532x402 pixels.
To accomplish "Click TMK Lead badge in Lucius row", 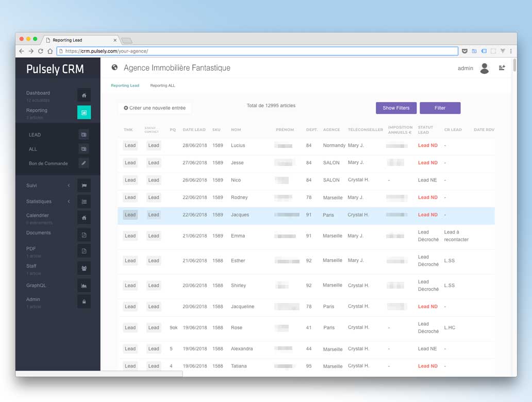I will 130,145.
